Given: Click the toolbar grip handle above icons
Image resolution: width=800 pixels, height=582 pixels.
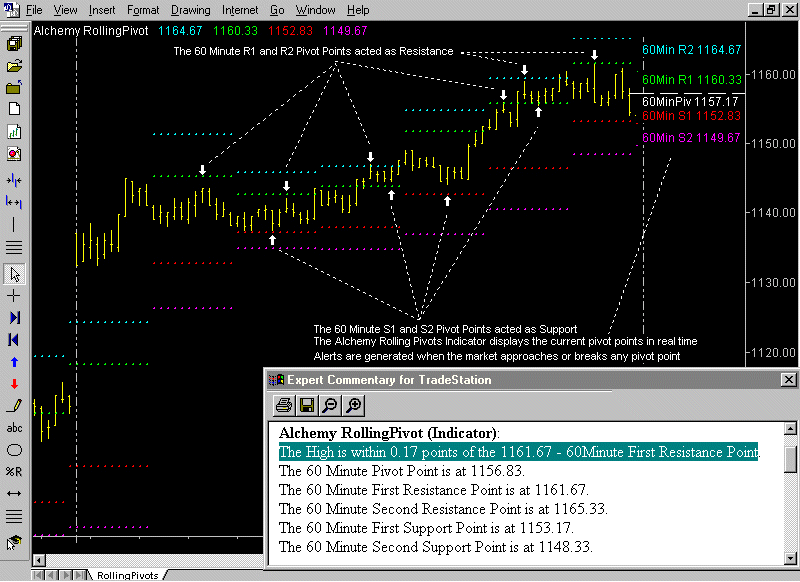Looking at the screenshot, I should click(x=14, y=27).
